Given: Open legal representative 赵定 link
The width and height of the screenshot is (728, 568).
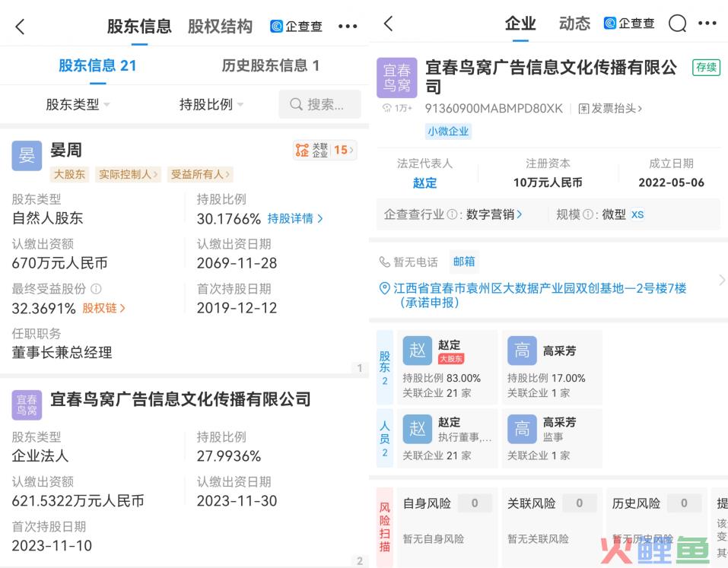Looking at the screenshot, I should coord(424,182).
